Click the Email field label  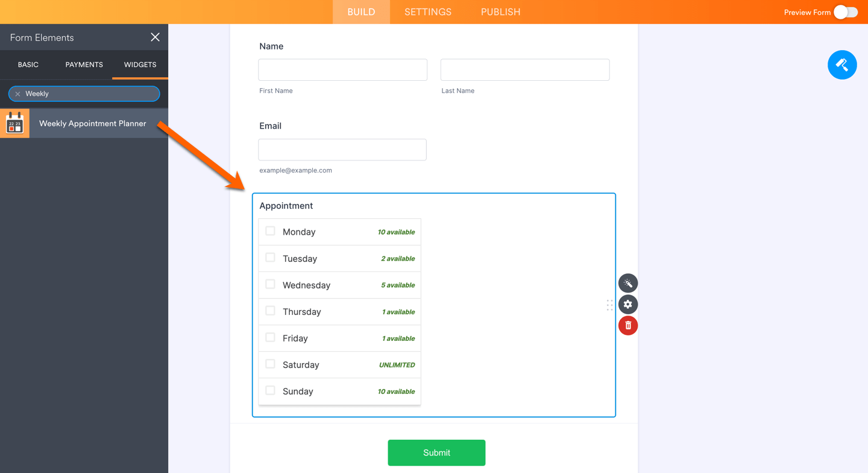click(x=270, y=126)
